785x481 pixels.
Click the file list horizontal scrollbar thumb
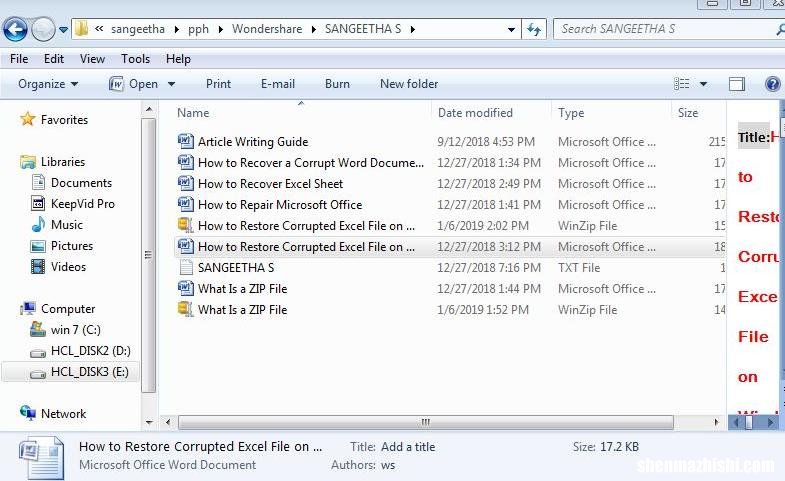(426, 422)
